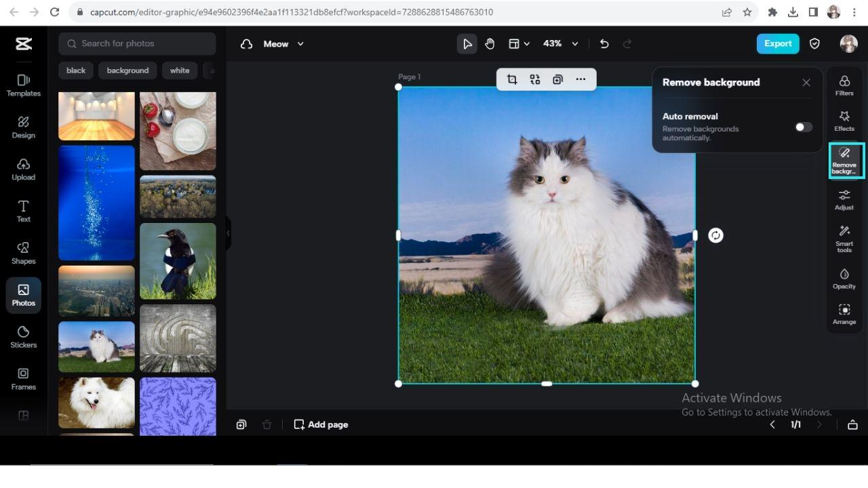Screen dimensions: 868x488
Task: Open the 43% zoom level dropdown
Action: [561, 43]
